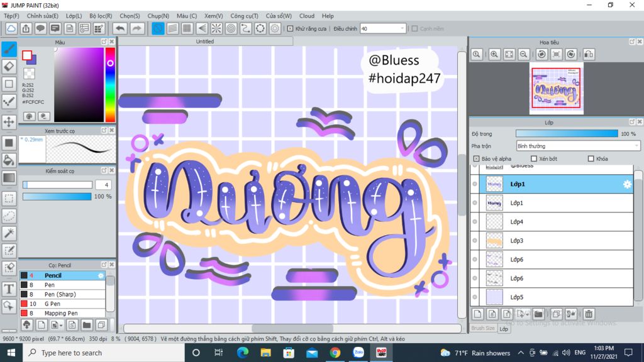
Task: Select the Move tool
Action: [9, 122]
